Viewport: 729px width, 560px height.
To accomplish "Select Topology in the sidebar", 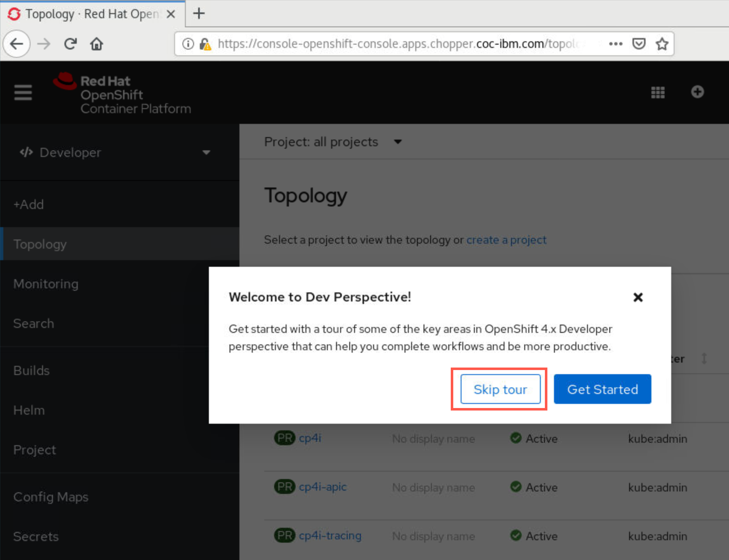I will [120, 244].
